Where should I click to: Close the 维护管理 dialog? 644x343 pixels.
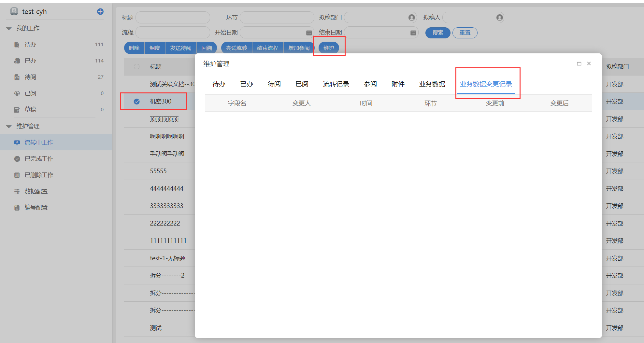589,64
